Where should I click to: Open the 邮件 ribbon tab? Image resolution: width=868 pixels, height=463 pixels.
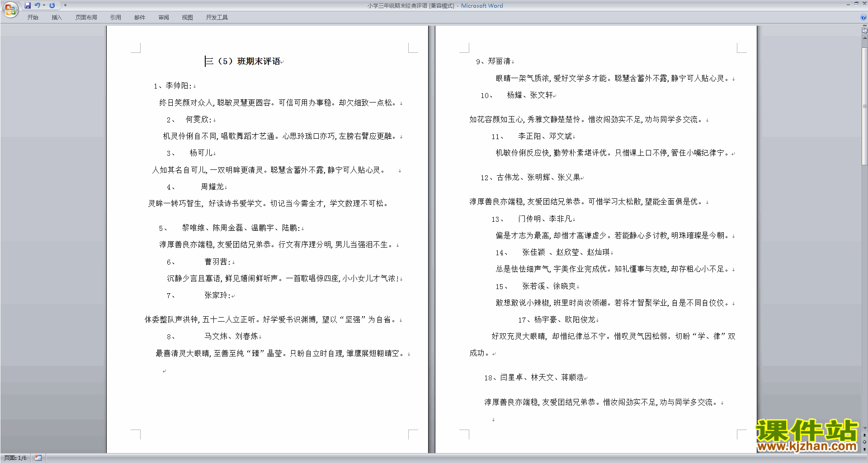click(140, 18)
